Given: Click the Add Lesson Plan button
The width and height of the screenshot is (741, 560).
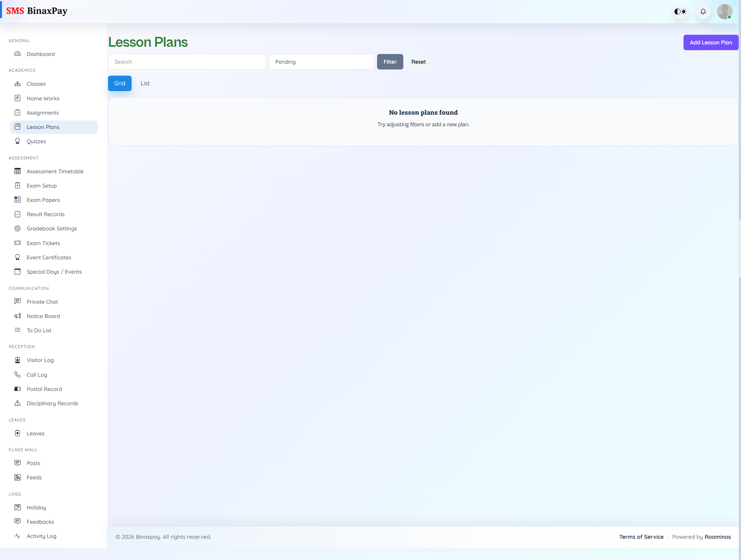Looking at the screenshot, I should pyautogui.click(x=711, y=42).
